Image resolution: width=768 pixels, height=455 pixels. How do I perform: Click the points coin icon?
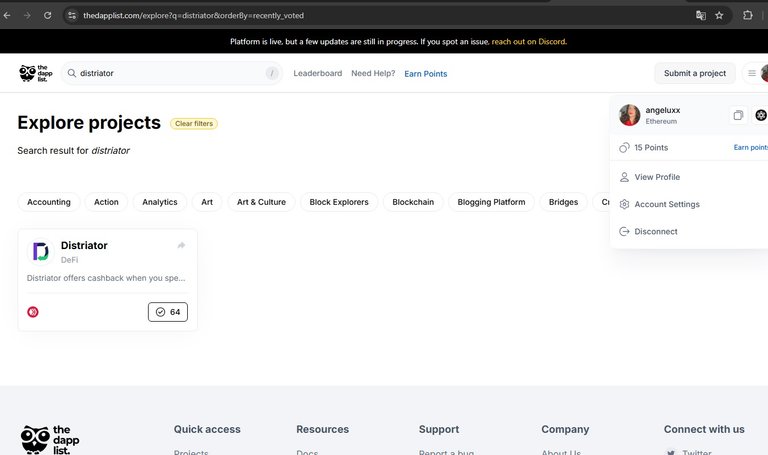tap(624, 147)
